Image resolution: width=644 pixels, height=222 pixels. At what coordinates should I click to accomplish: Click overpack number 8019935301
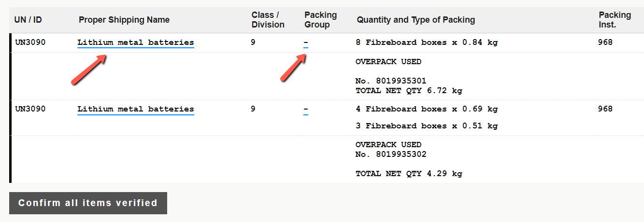point(391,81)
